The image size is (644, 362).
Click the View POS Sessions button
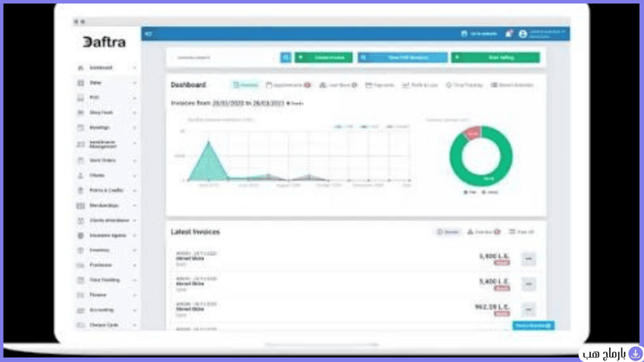tap(402, 57)
